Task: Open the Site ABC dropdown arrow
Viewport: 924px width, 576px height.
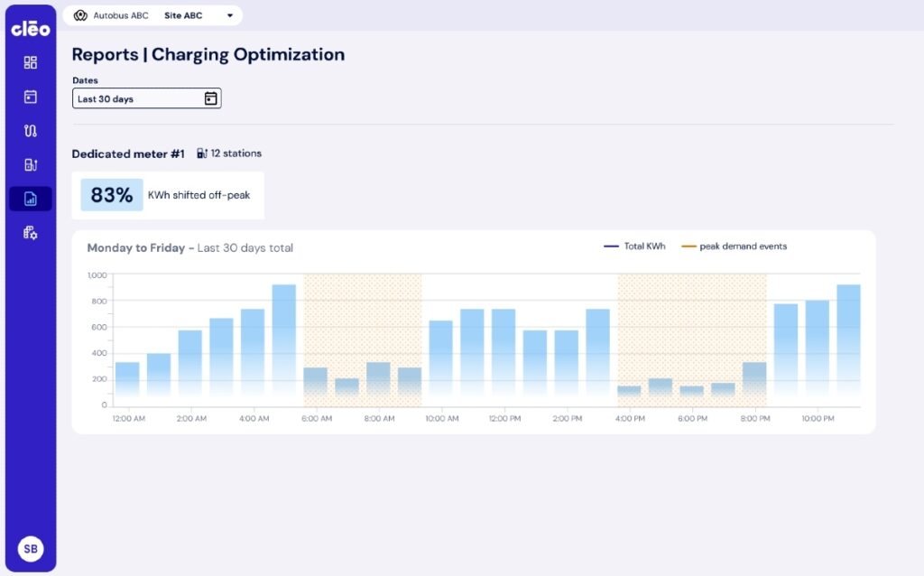Action: click(x=229, y=14)
